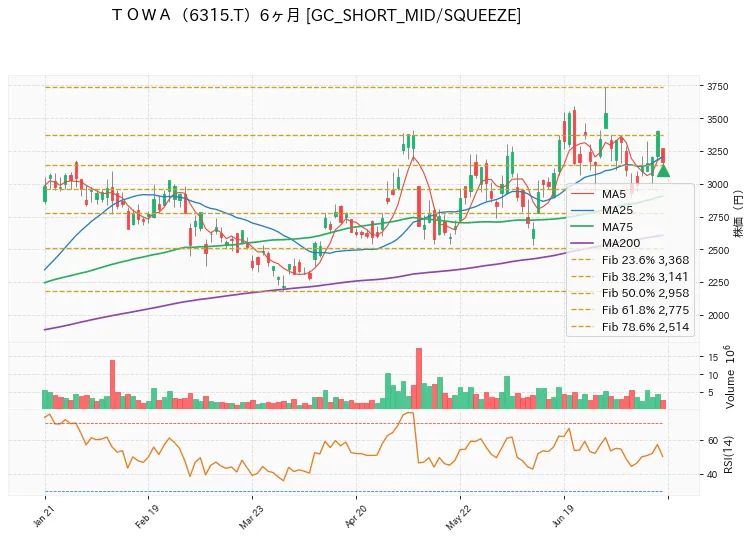
Task: Click the Mar 23 date axis label
Action: point(250,517)
